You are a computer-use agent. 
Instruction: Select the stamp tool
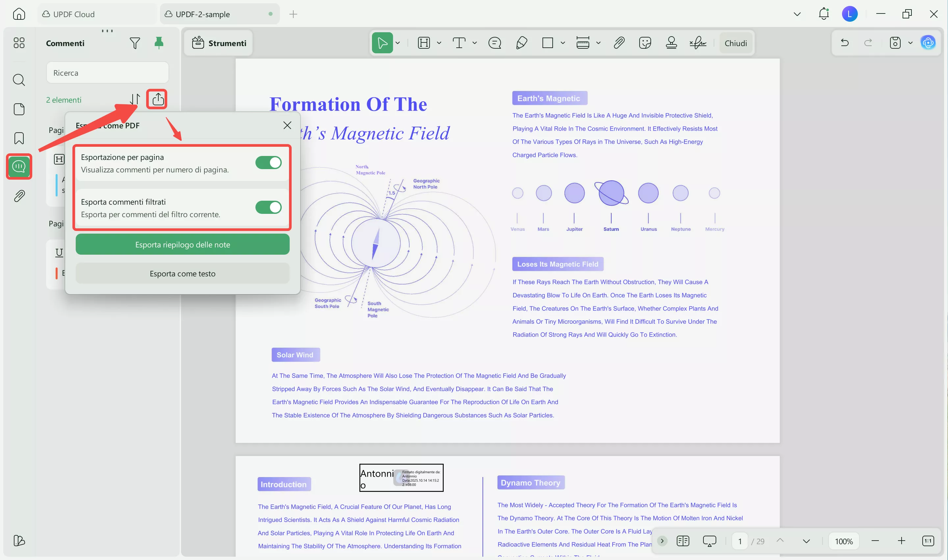[671, 43]
